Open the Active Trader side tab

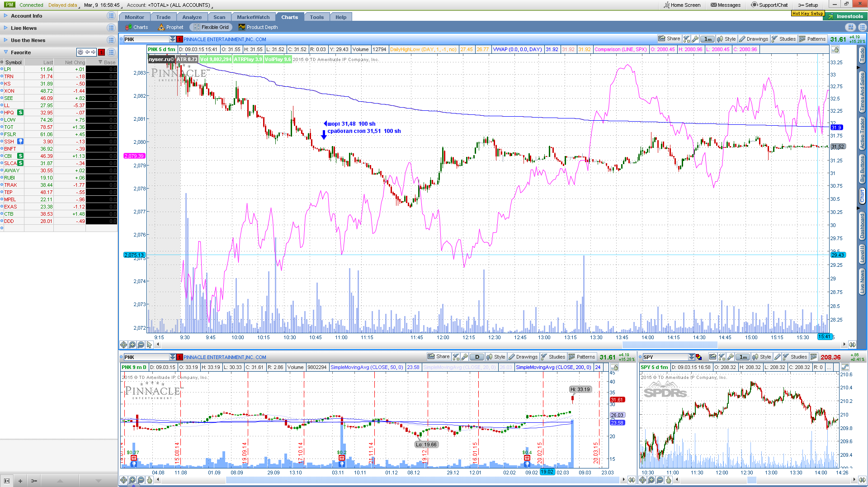pyautogui.click(x=862, y=133)
